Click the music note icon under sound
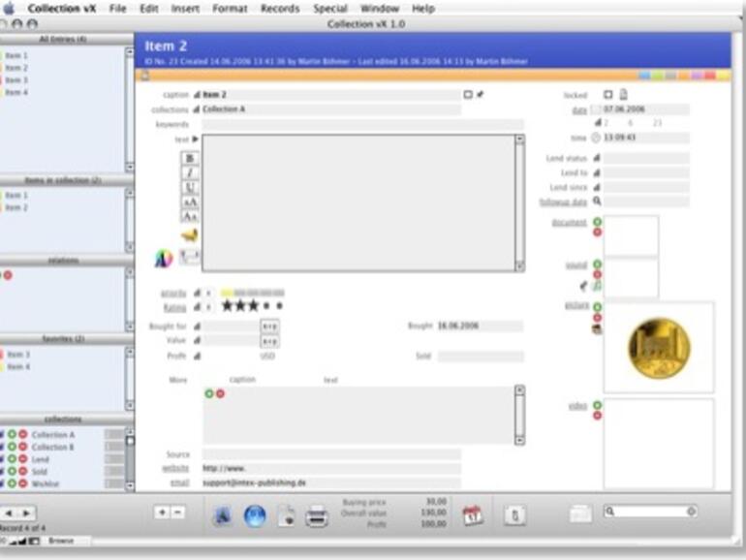Screen dimensions: 746x560 (597, 286)
